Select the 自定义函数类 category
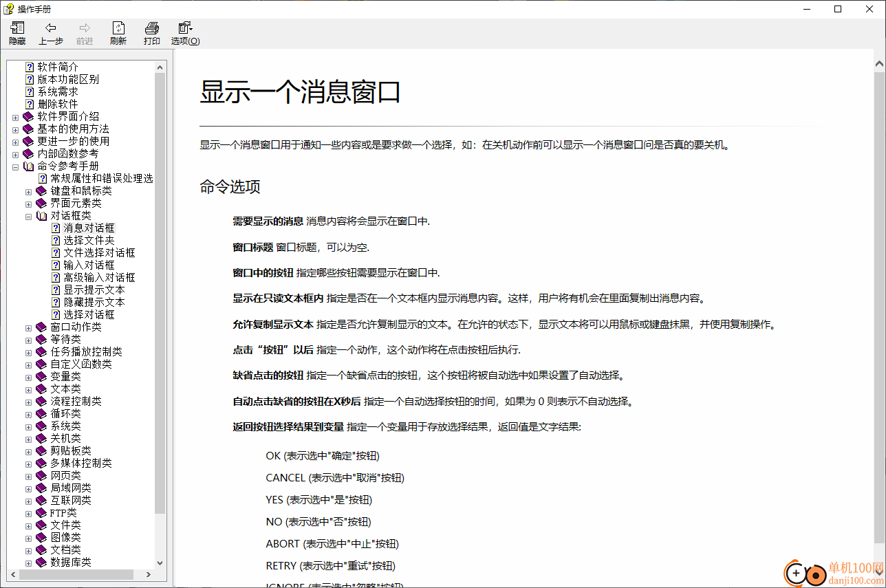Screen dimensions: 886x588 [81, 364]
